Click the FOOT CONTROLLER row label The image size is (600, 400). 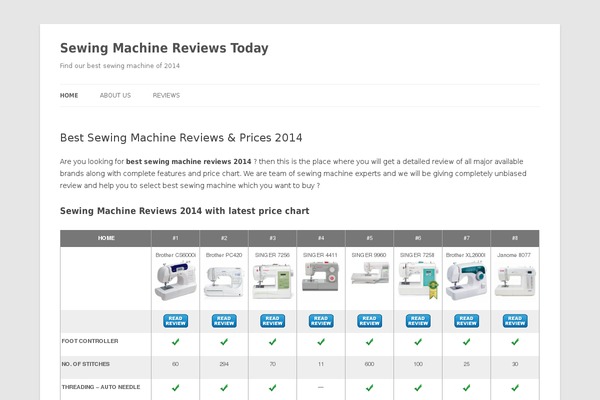pyautogui.click(x=90, y=341)
